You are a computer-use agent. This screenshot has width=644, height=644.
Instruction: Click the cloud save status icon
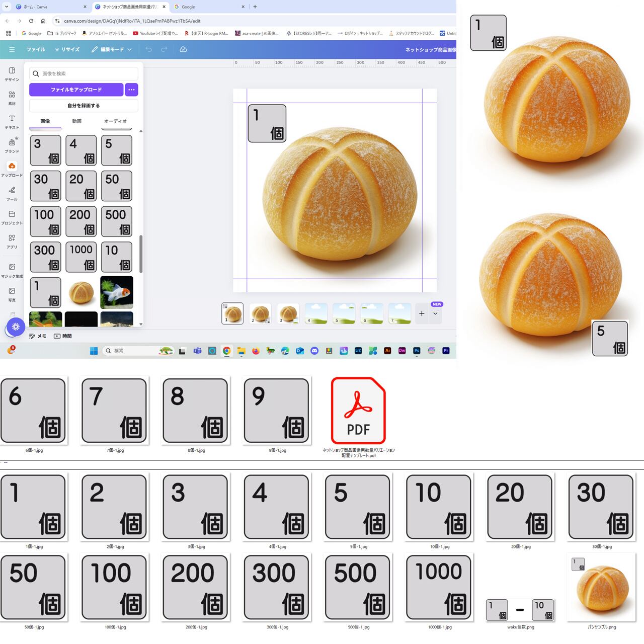click(183, 49)
